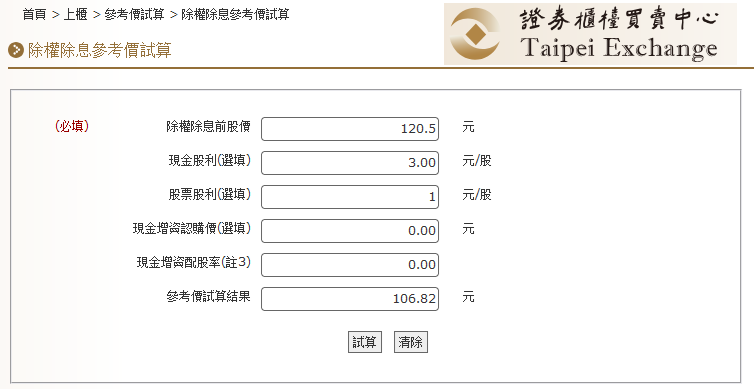The width and height of the screenshot is (754, 389).
Task: Click the 參考價試算結果 field showing 106.82
Action: click(x=350, y=299)
